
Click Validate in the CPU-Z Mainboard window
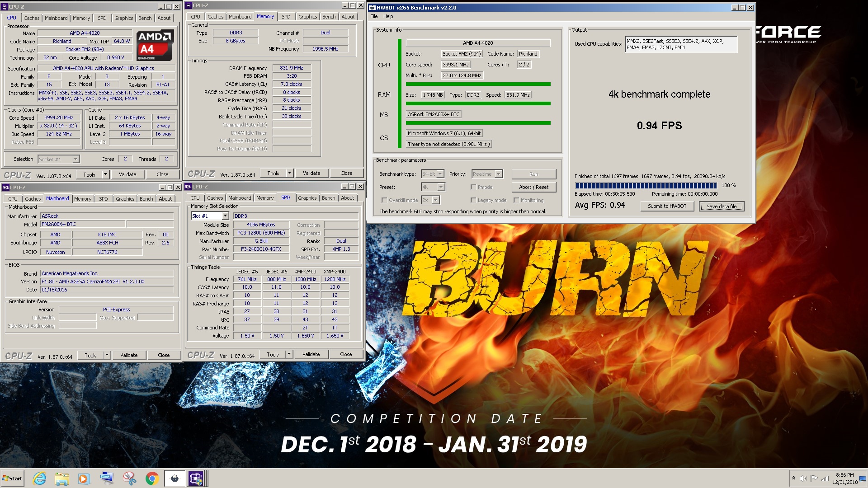(129, 355)
